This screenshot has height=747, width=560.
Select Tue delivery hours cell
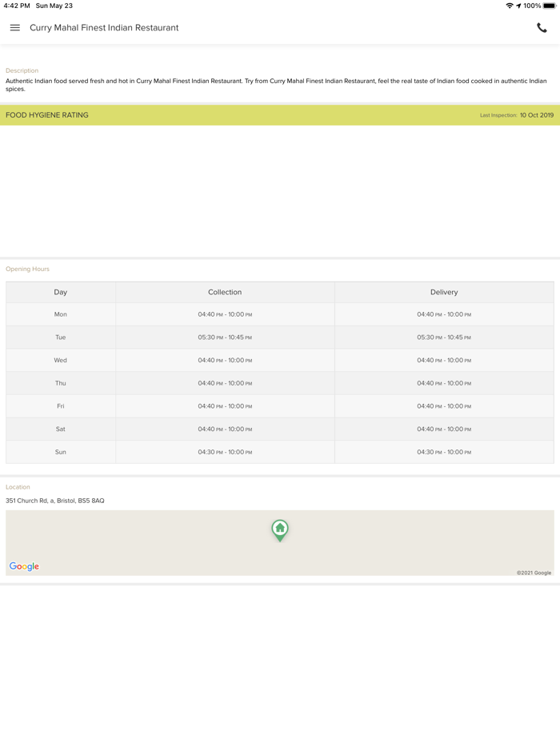pos(444,338)
